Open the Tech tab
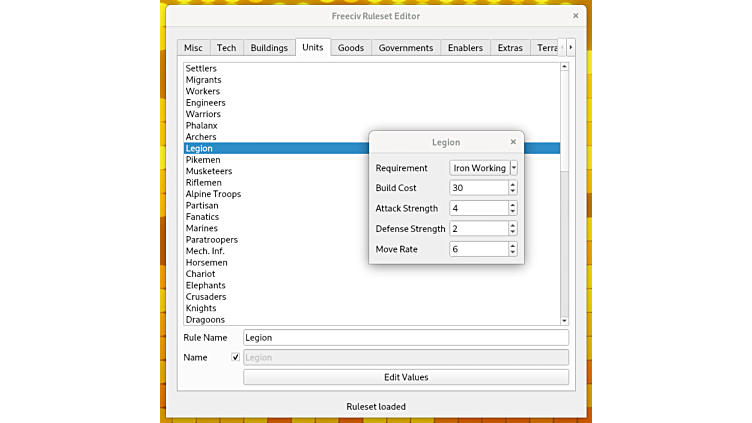 pyautogui.click(x=227, y=48)
